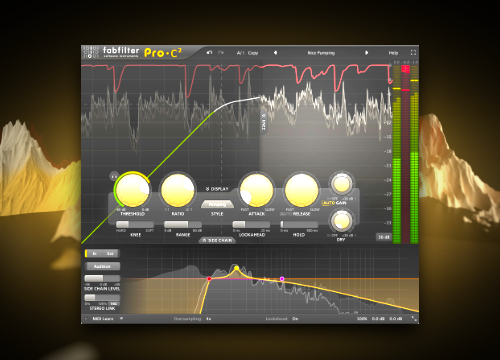Enable the Audition button
Image resolution: width=500 pixels, height=360 pixels.
click(102, 266)
